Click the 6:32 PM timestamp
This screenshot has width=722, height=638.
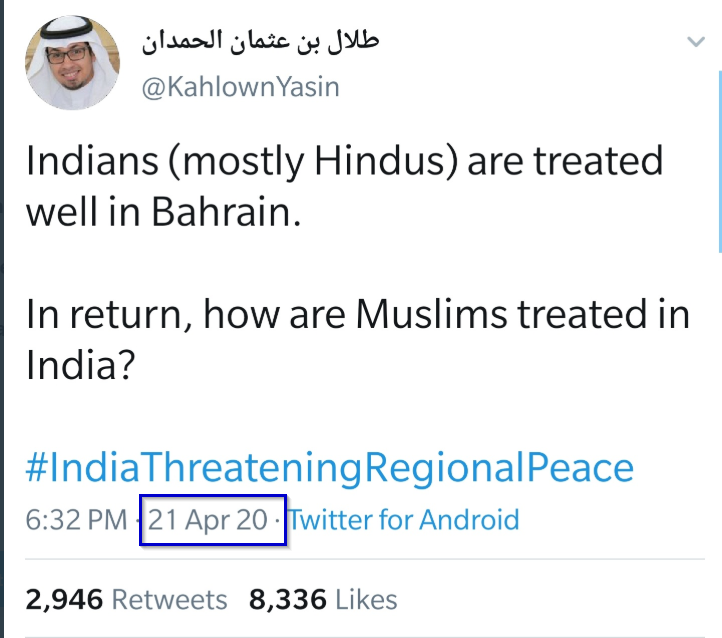(x=76, y=520)
